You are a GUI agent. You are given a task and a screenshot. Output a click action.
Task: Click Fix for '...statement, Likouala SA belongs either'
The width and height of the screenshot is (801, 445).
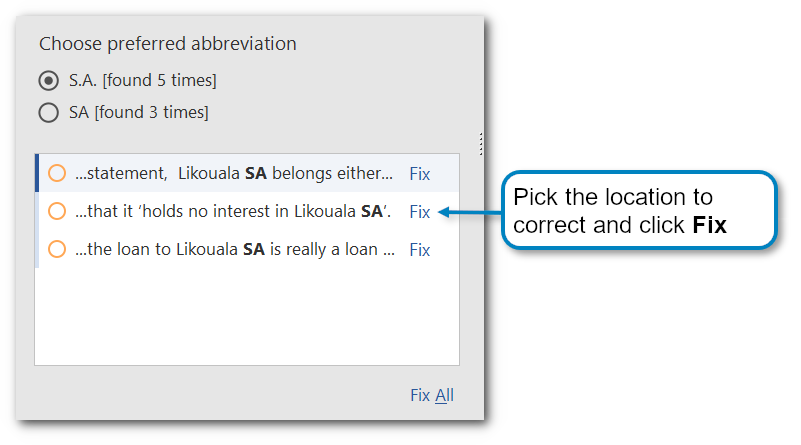(x=420, y=174)
